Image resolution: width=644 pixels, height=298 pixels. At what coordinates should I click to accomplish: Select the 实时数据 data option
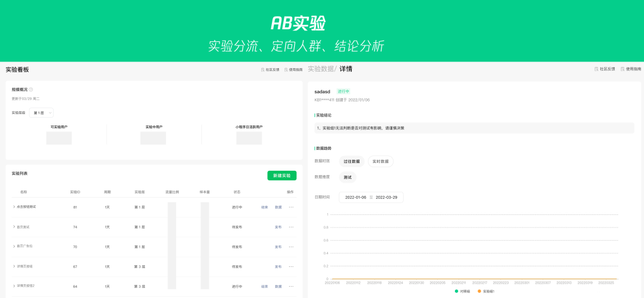(x=380, y=161)
